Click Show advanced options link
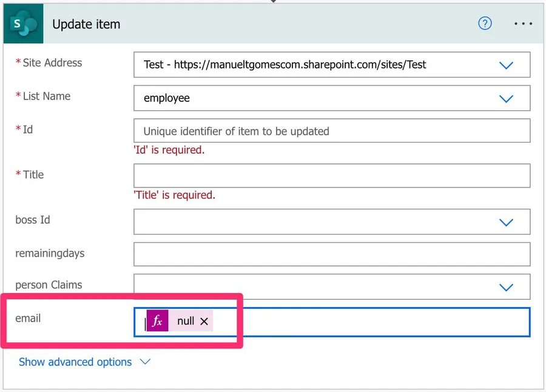546x392 pixels. pos(75,362)
